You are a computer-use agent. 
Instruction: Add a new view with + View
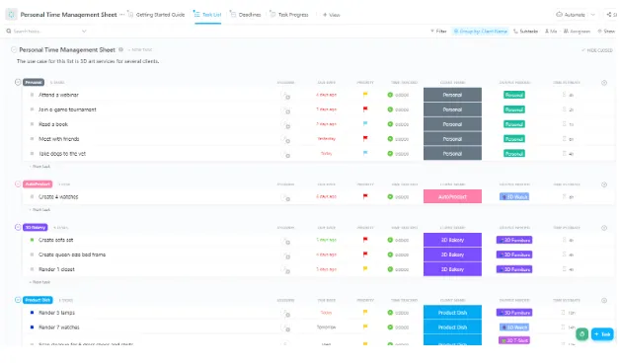click(x=331, y=15)
